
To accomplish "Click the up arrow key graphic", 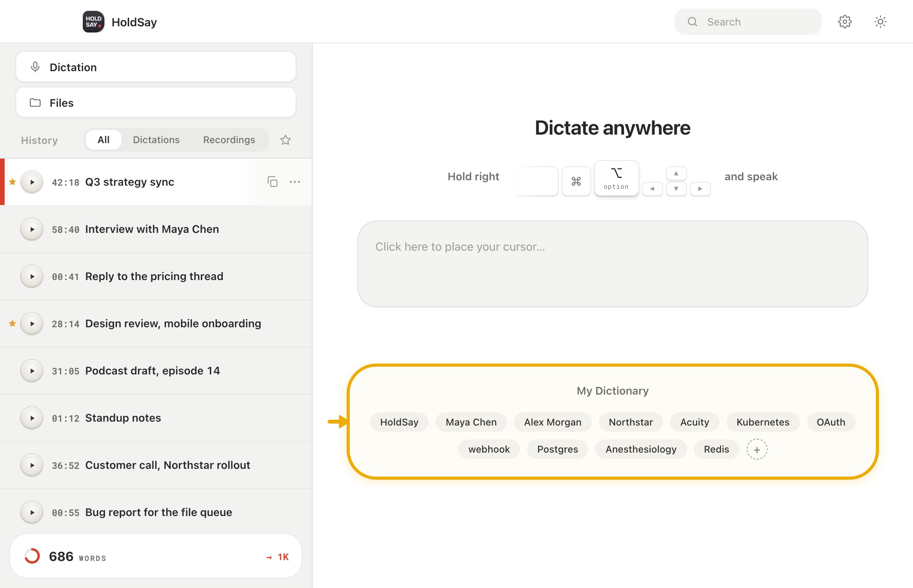I will click(676, 174).
